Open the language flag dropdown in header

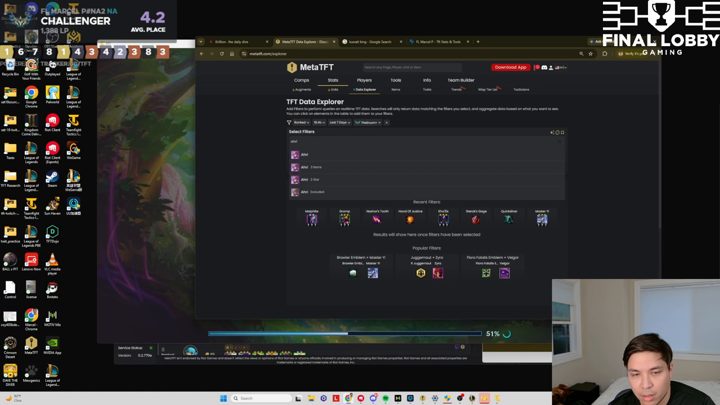561,68
